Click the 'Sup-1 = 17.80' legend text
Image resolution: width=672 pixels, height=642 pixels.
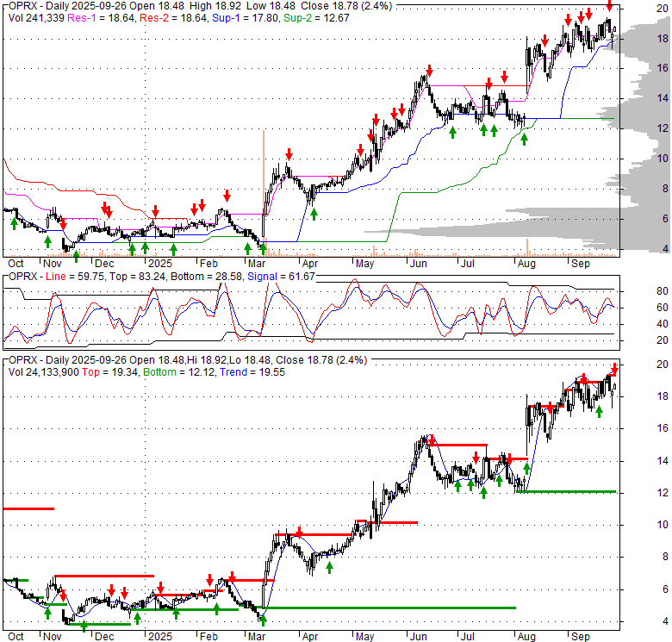[x=246, y=18]
